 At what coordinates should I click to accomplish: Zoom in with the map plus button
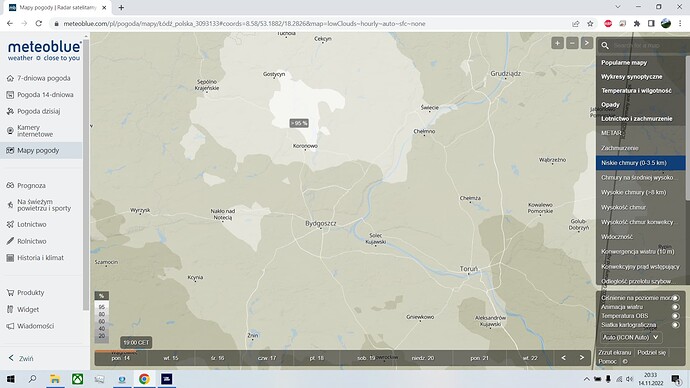click(558, 43)
